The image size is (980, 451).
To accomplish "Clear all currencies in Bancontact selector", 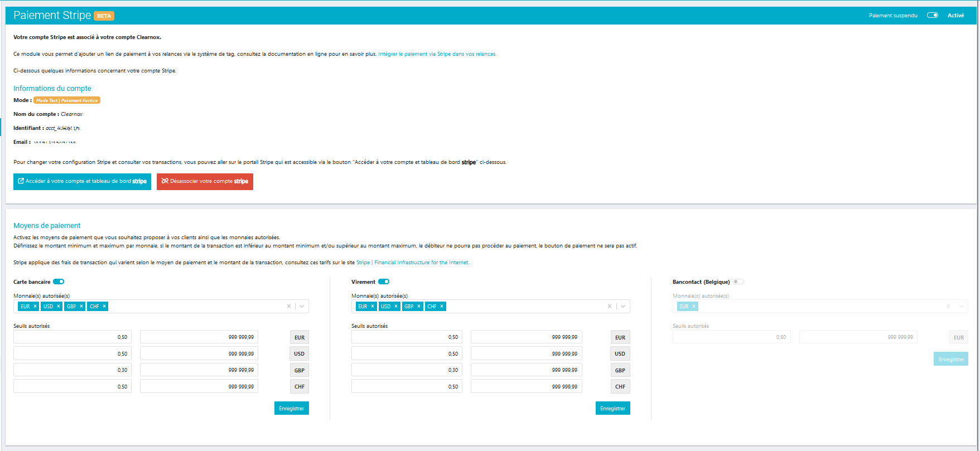I will point(948,306).
